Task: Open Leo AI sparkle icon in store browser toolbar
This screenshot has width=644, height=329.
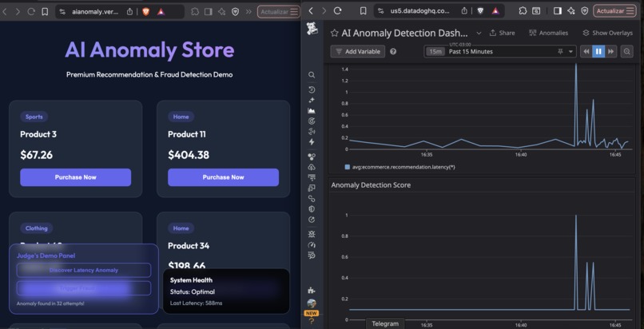Action: (x=222, y=12)
